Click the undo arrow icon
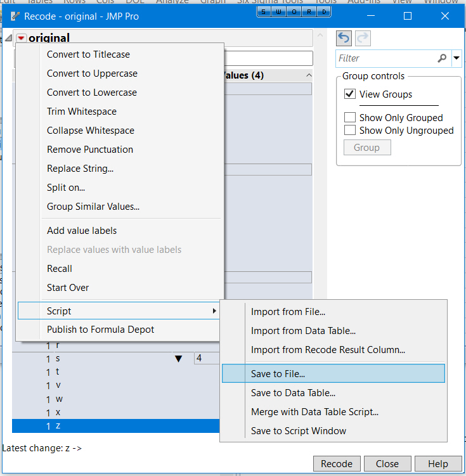 coord(344,38)
